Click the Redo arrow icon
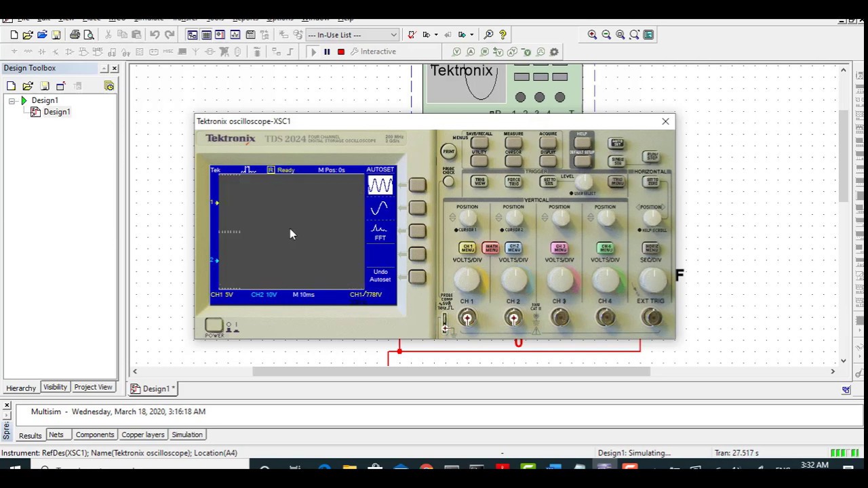Image resolution: width=868 pixels, height=488 pixels. tap(170, 35)
